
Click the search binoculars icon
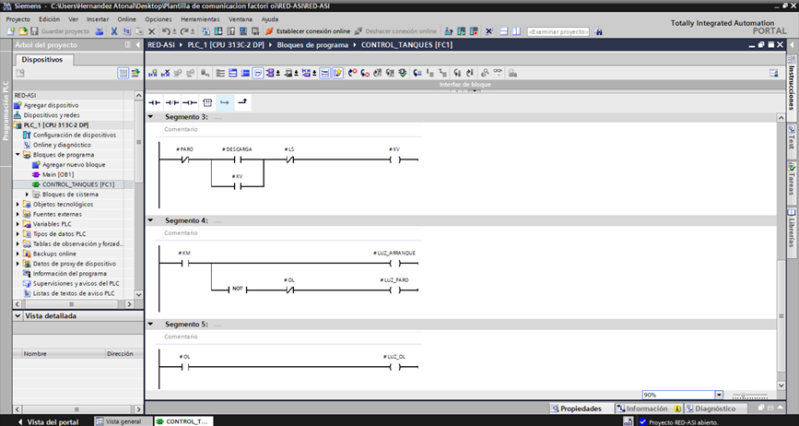coord(599,31)
